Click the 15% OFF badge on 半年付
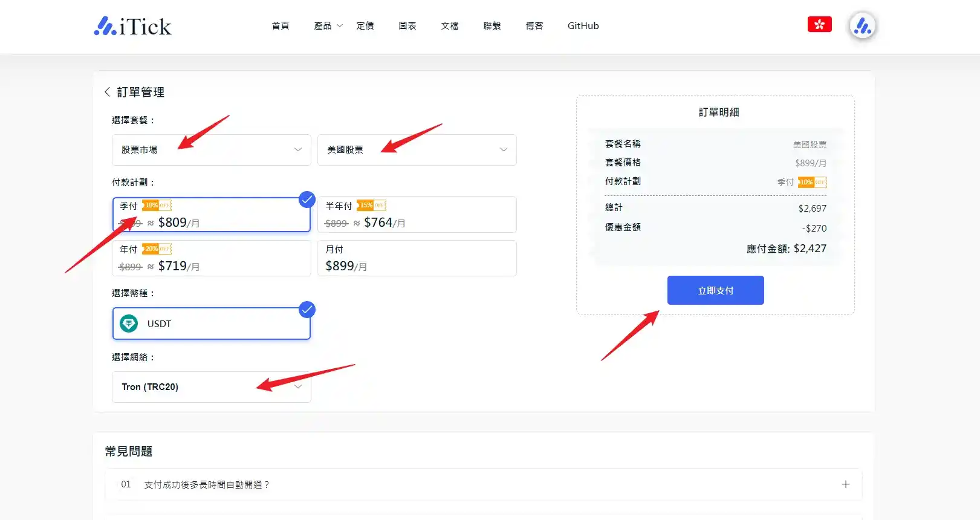Screen dimensions: 980x520 coord(371,206)
